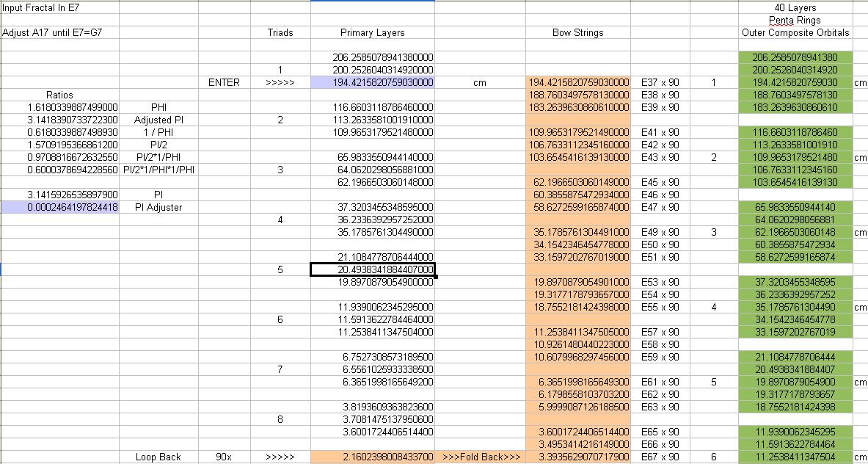Click the 'ENTER' label cell
868x464 pixels.
(224, 82)
